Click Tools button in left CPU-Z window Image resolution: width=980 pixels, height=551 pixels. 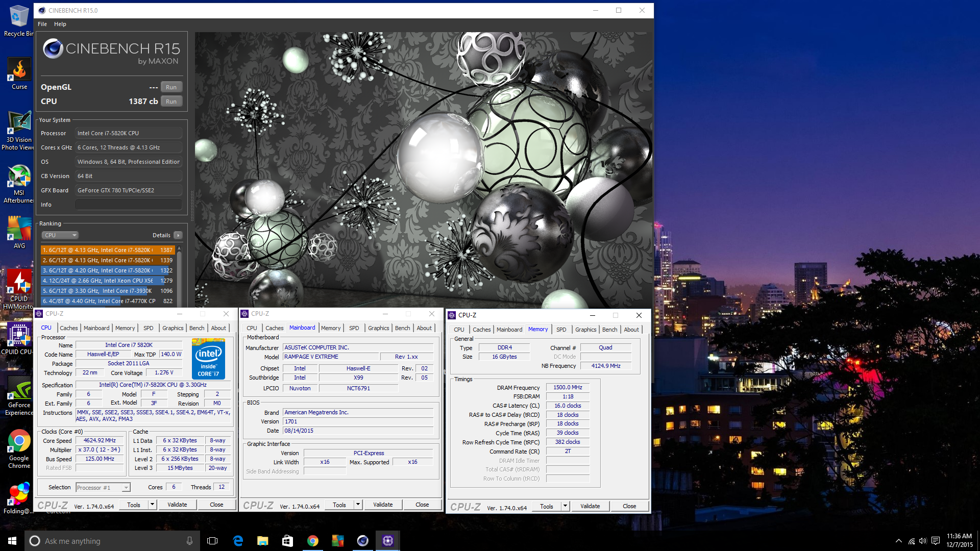(134, 505)
